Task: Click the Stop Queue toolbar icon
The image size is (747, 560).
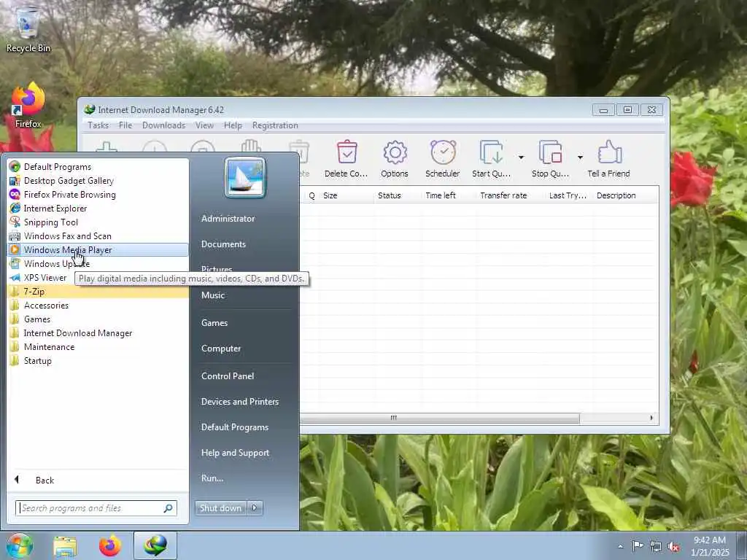Action: tap(550, 158)
